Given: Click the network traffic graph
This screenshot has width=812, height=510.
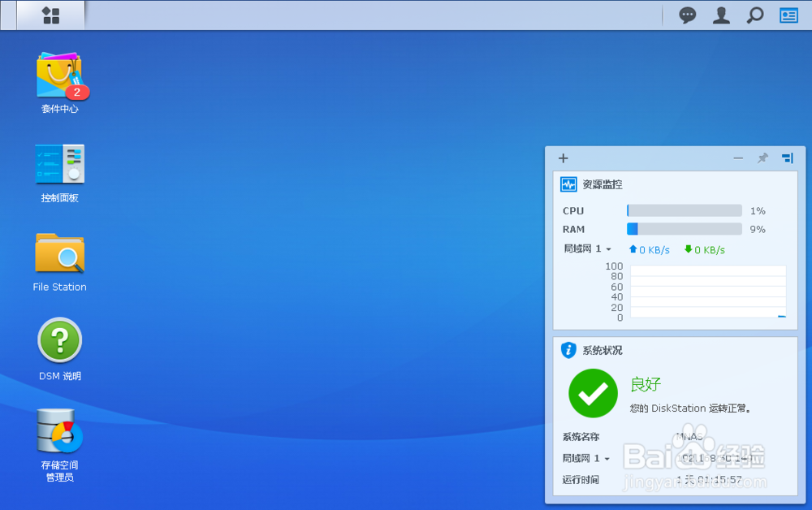Looking at the screenshot, I should tap(708, 292).
